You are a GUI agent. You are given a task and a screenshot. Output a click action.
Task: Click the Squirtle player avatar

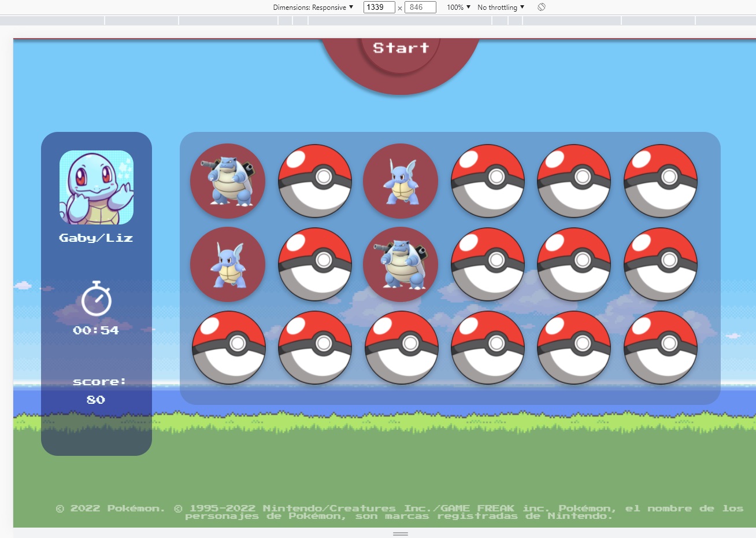tap(97, 187)
